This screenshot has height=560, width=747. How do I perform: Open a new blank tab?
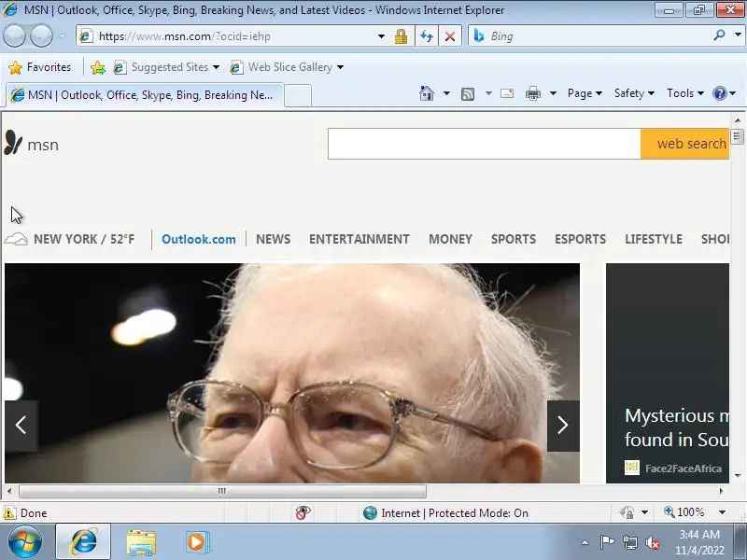coord(298,96)
